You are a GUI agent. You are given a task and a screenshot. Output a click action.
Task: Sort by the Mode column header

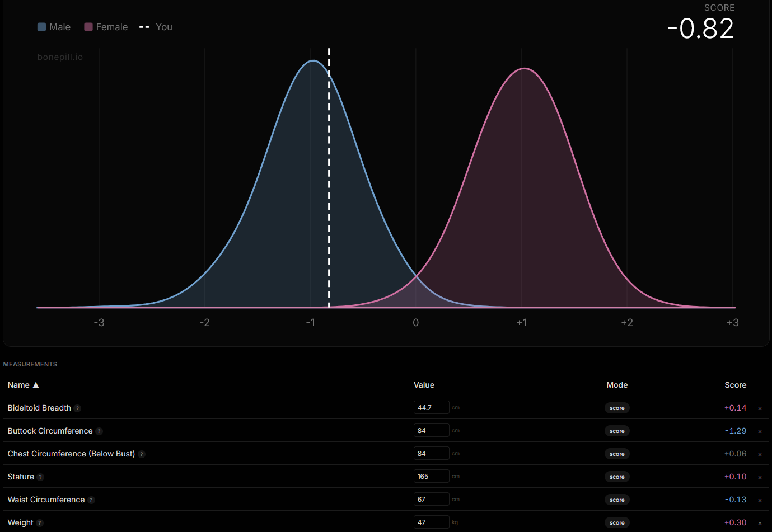click(617, 385)
